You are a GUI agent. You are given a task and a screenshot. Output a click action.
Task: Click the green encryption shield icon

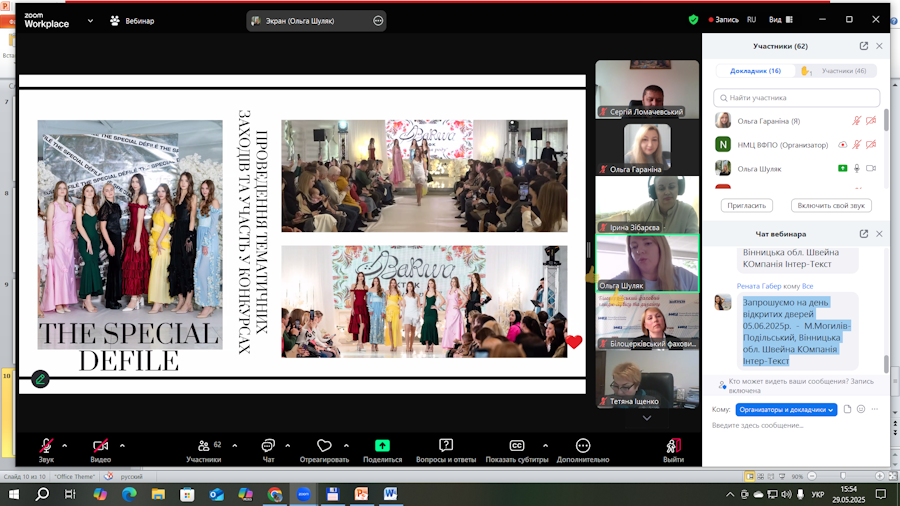[x=693, y=20]
